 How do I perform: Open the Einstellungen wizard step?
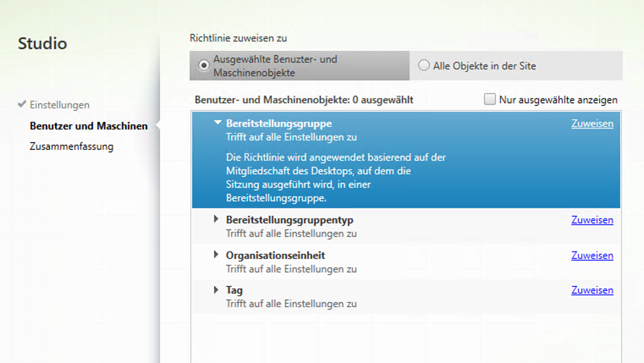tap(60, 105)
